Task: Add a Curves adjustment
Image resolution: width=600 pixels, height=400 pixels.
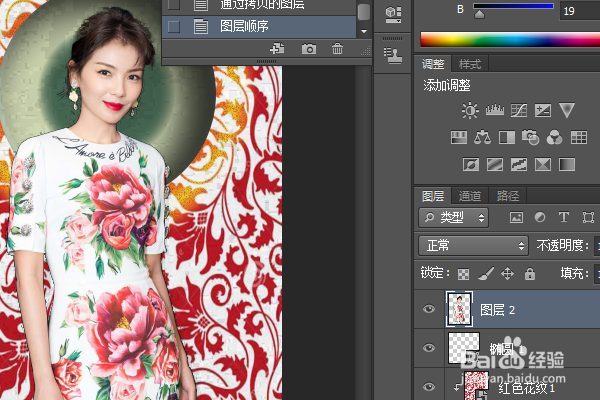Action: point(519,110)
